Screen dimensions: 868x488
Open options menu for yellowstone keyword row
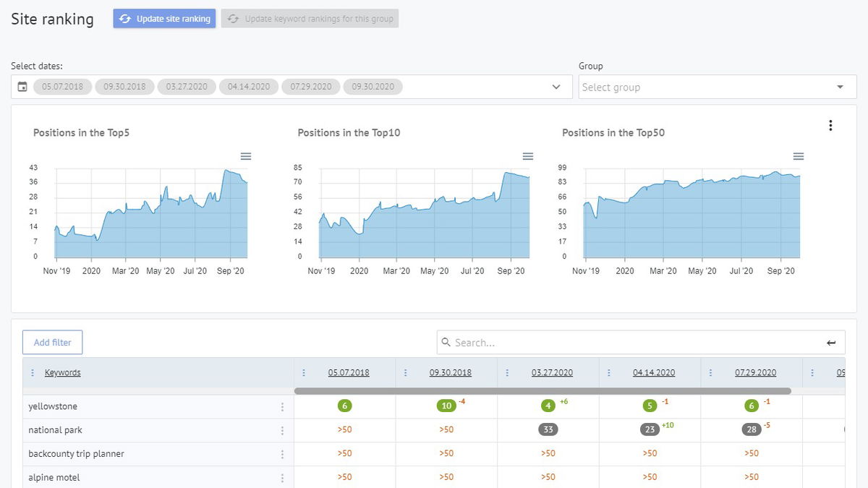point(283,406)
